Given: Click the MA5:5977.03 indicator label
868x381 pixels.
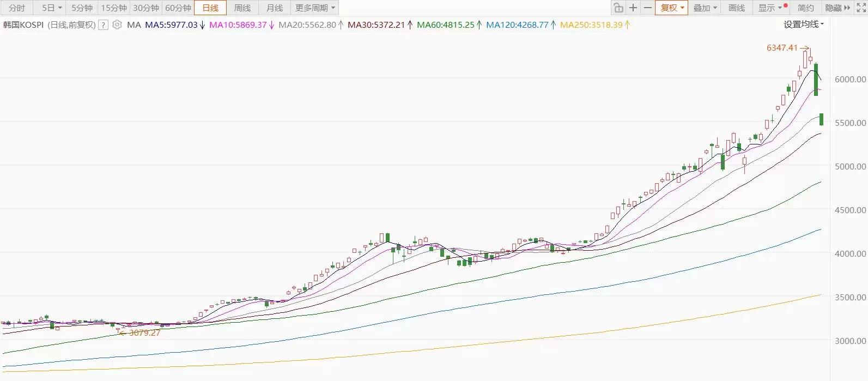Looking at the screenshot, I should pyautogui.click(x=171, y=25).
